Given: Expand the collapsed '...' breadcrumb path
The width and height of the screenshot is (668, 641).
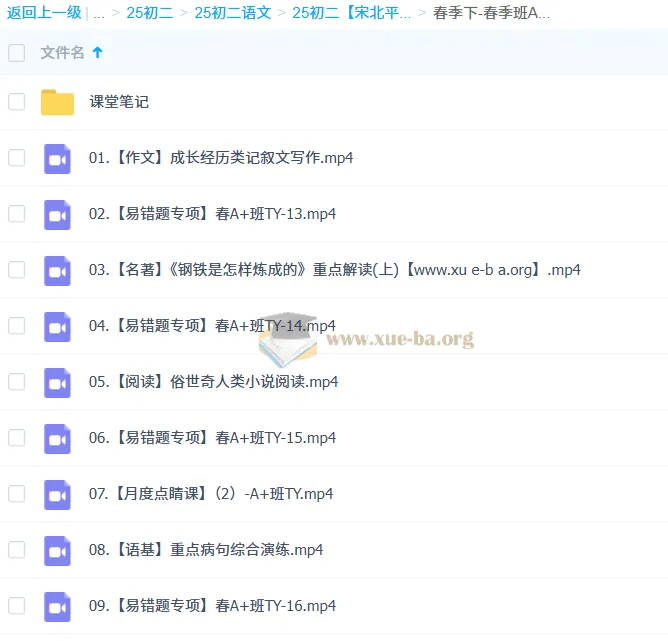Looking at the screenshot, I should click(x=99, y=14).
